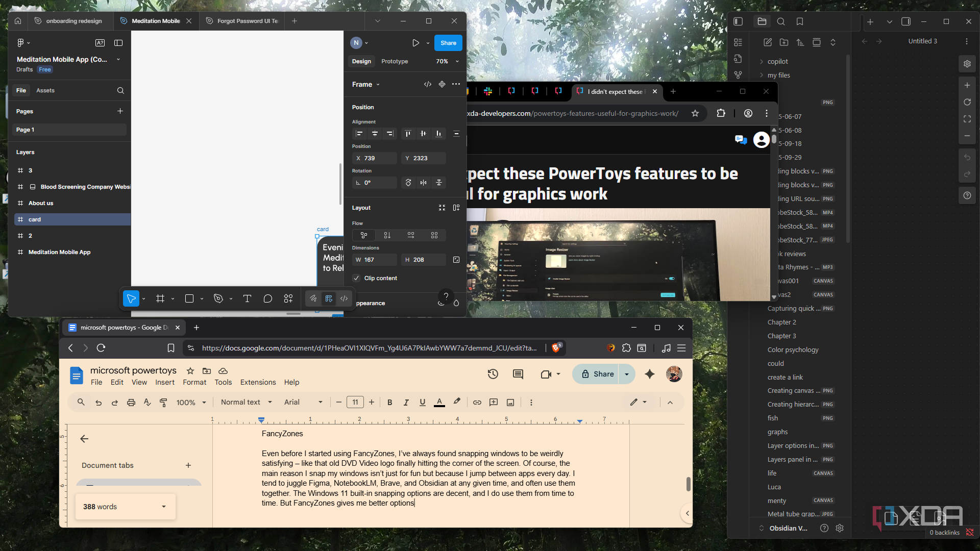Viewport: 980px width, 551px height.
Task: Switch to Prototype tab in Figma
Action: tap(395, 61)
